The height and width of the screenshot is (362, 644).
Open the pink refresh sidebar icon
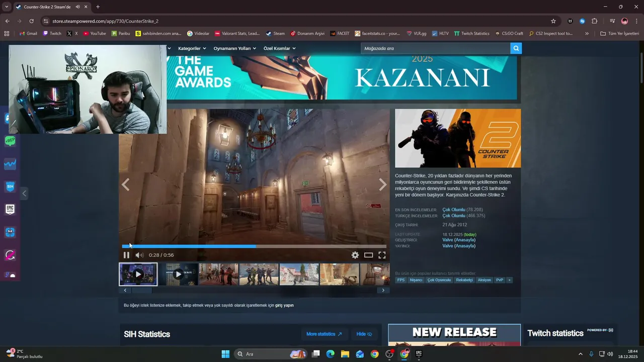(x=10, y=255)
